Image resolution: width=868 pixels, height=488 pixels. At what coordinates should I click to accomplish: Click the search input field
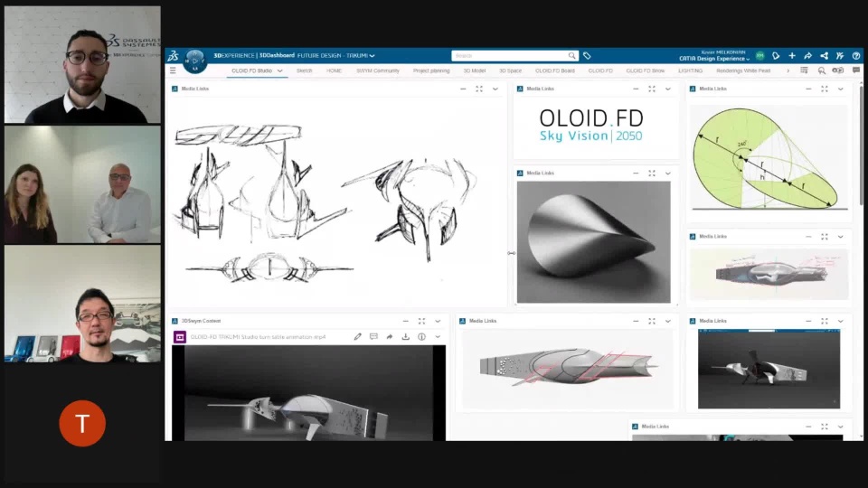pyautogui.click(x=509, y=56)
